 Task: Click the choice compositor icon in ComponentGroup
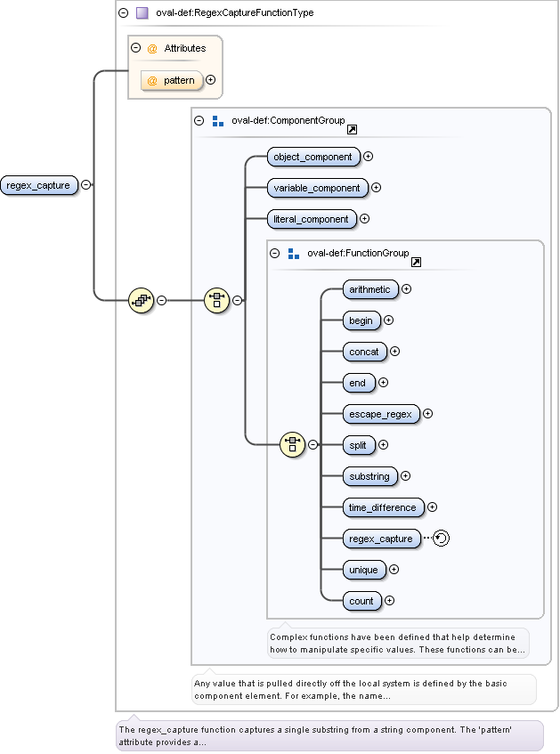tap(216, 300)
